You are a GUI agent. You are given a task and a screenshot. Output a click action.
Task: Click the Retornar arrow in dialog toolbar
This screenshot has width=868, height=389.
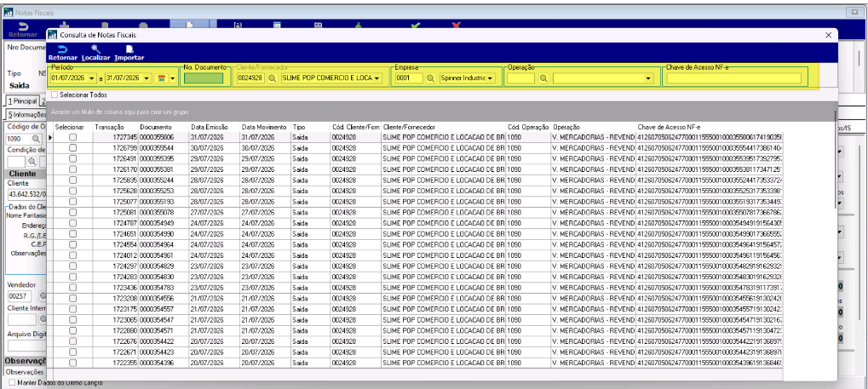click(62, 49)
